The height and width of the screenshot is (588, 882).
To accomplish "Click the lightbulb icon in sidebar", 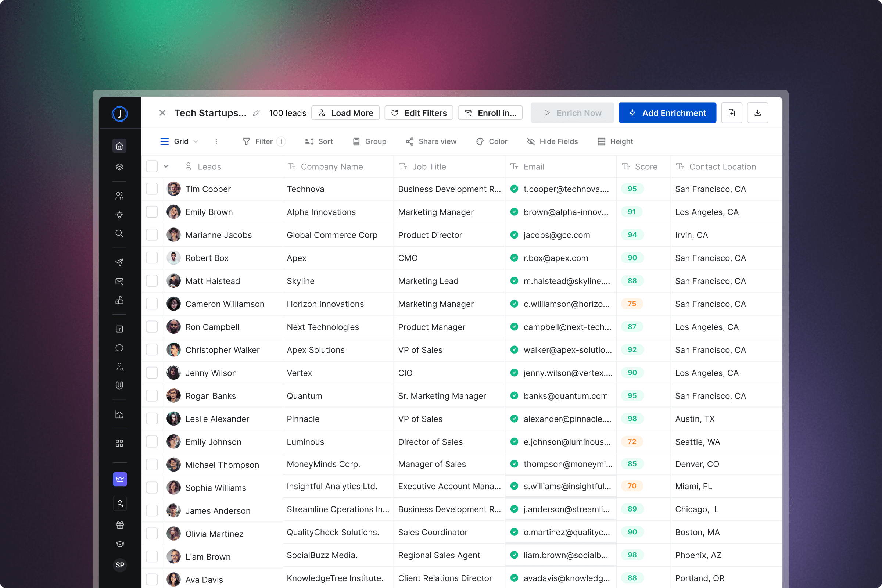I will pyautogui.click(x=119, y=215).
